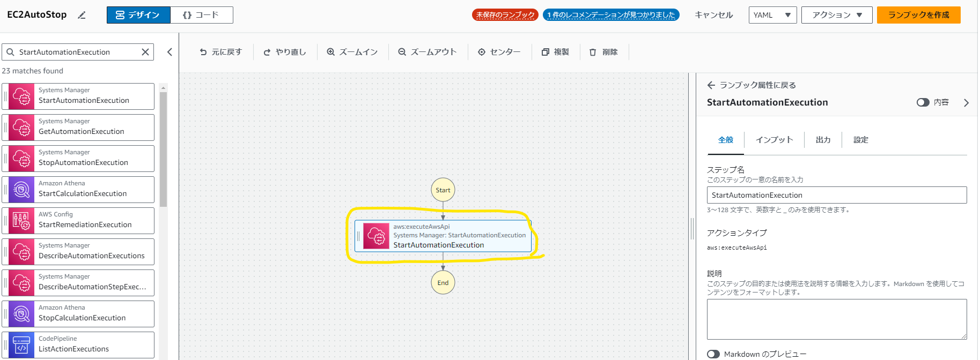Select Systems Manager StartAutomationExecution icon in list
The image size is (980, 360).
click(x=21, y=96)
